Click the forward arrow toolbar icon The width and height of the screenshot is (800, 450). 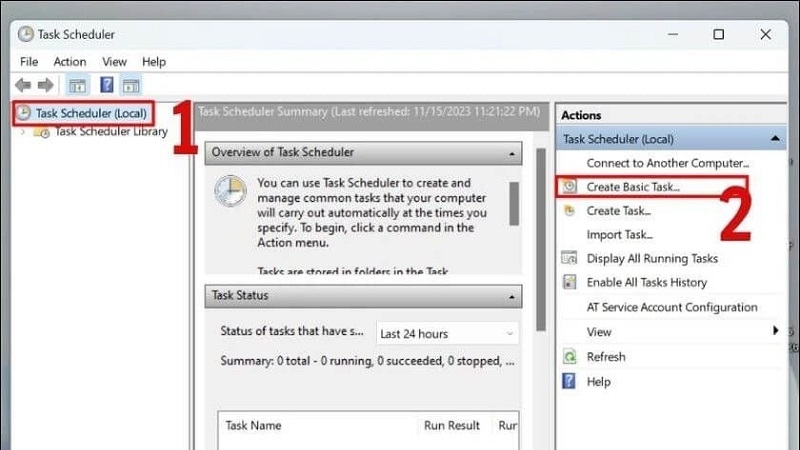pyautogui.click(x=45, y=85)
